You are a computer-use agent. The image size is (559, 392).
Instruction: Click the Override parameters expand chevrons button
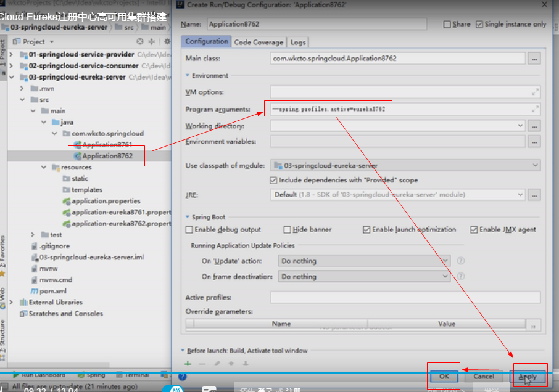[533, 326]
